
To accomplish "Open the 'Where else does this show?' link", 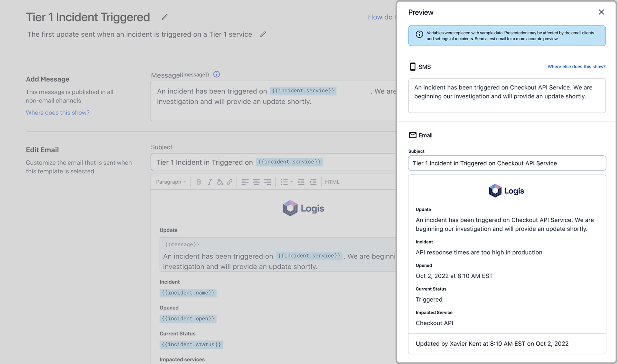I will pyautogui.click(x=576, y=67).
